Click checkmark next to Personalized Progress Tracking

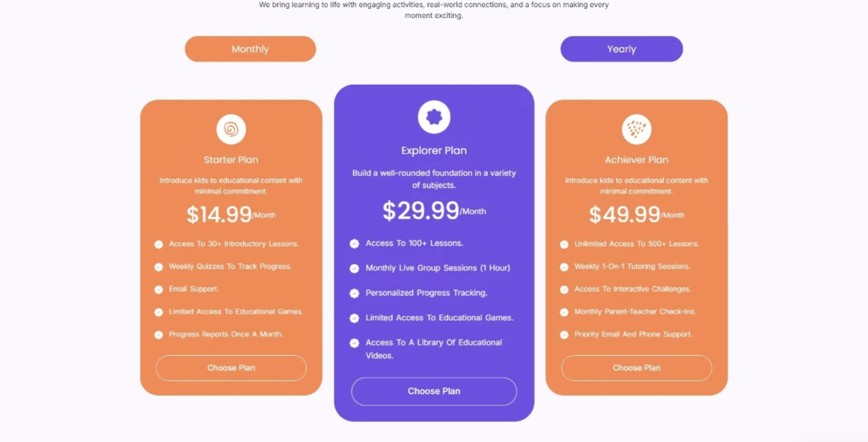[x=354, y=293]
